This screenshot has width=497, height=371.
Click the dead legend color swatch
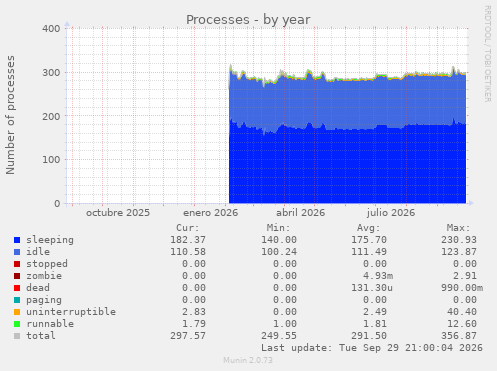tap(17, 288)
